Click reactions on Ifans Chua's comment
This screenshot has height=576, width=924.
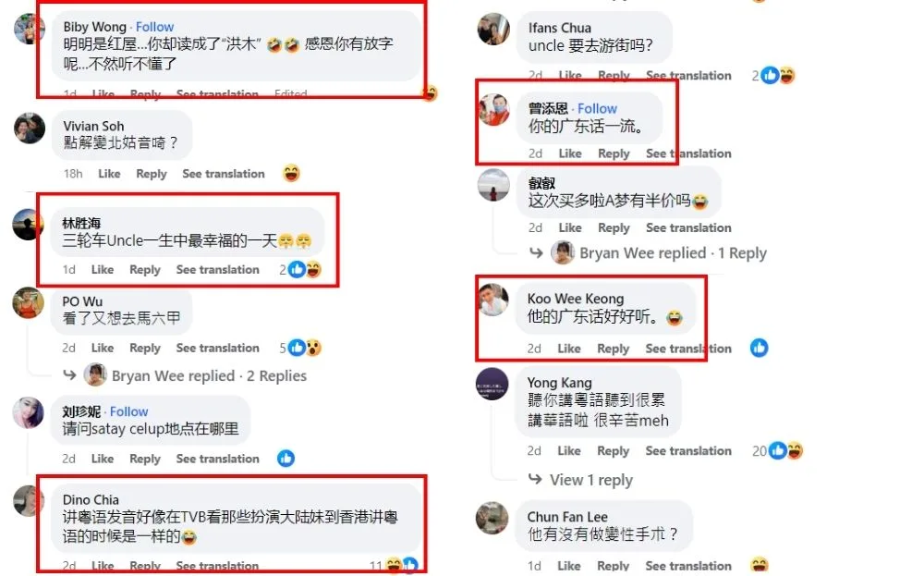773,76
